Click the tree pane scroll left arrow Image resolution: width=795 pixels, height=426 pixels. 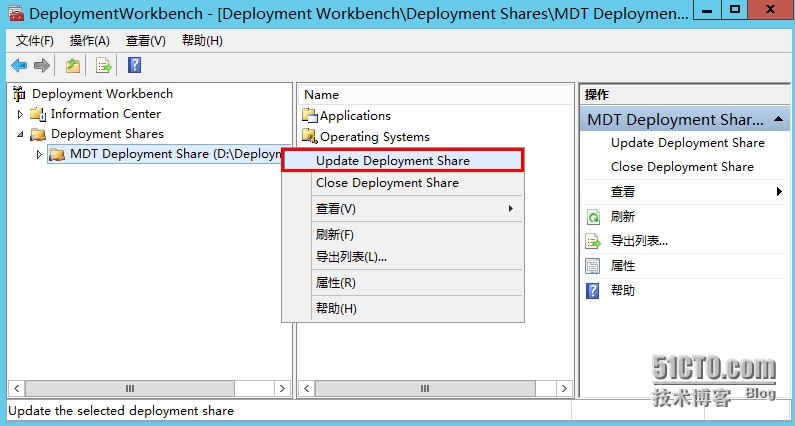click(x=16, y=389)
